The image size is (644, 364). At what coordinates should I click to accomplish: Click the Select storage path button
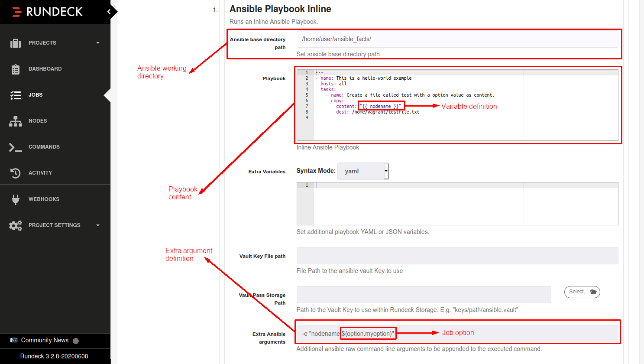[x=582, y=292]
